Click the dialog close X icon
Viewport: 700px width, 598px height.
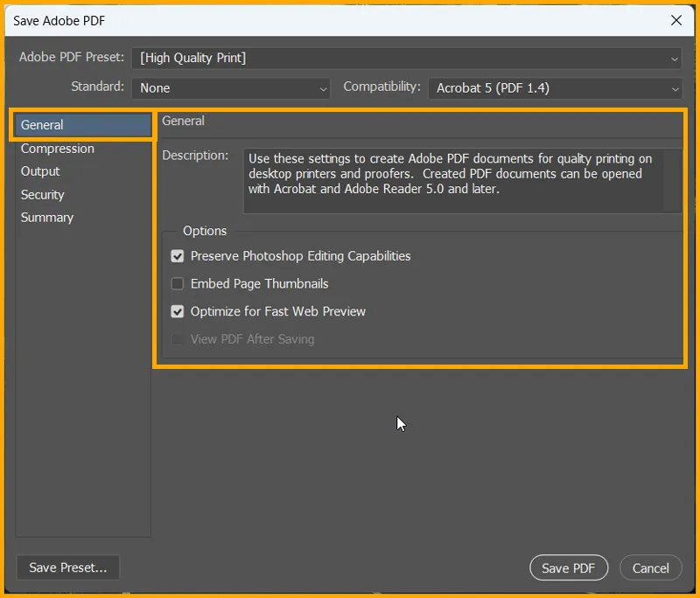tap(676, 20)
